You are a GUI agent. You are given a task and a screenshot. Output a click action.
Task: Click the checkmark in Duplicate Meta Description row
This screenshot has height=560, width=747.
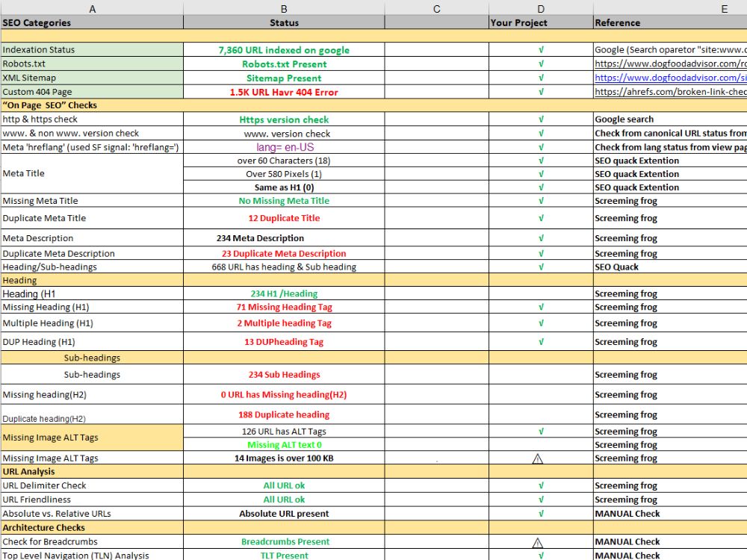point(541,253)
